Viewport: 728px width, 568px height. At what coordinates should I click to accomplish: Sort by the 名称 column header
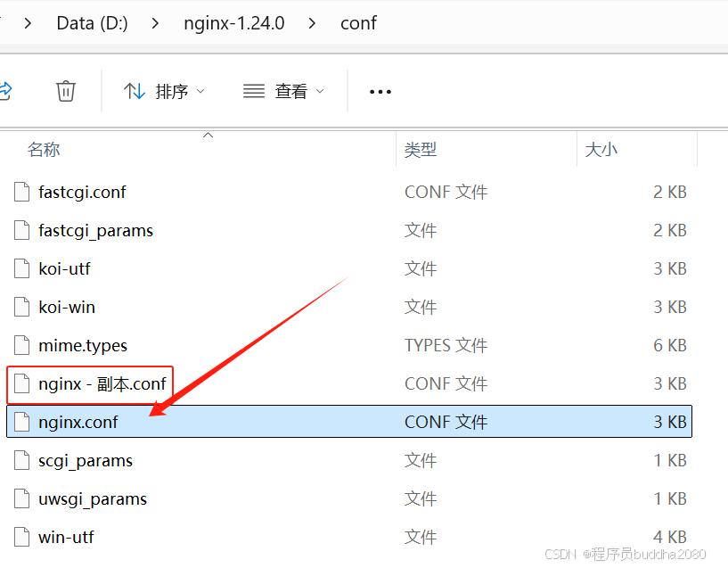click(44, 150)
